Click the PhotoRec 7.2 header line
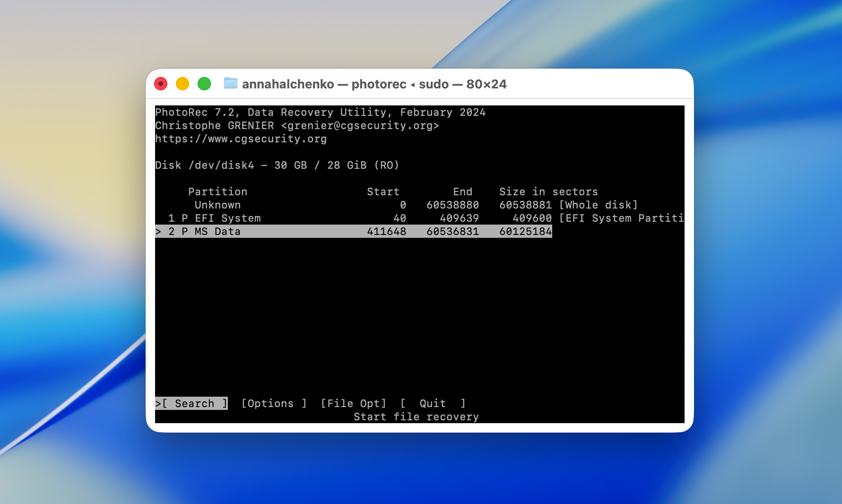The width and height of the screenshot is (842, 504). tap(321, 113)
